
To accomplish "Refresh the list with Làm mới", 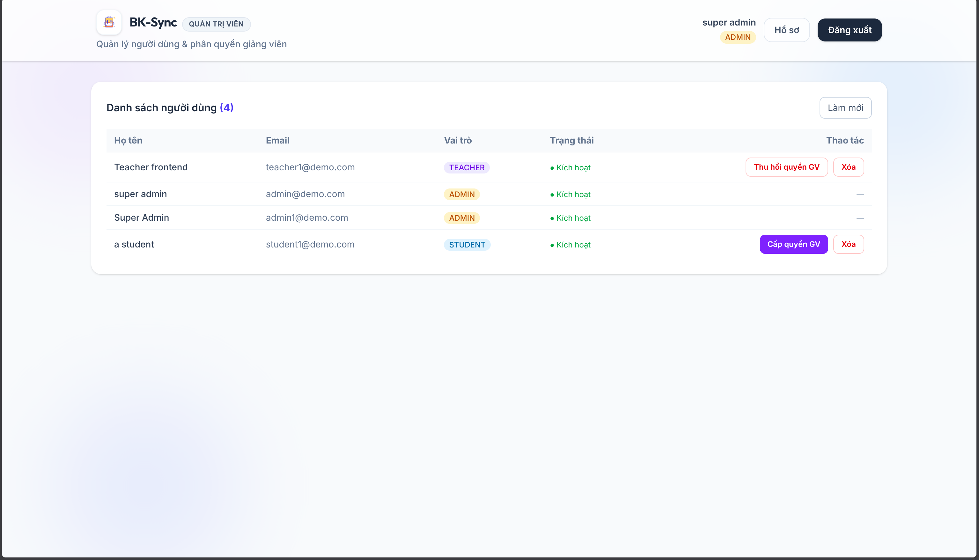I will point(845,108).
